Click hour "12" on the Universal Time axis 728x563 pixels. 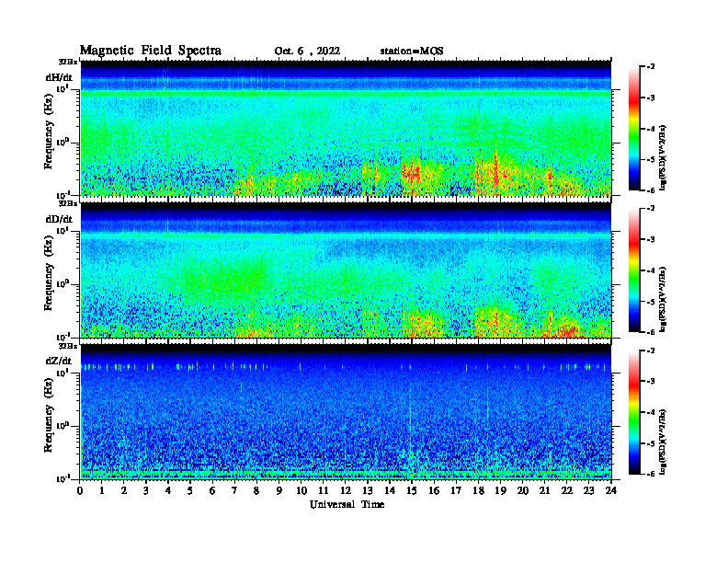click(x=346, y=491)
